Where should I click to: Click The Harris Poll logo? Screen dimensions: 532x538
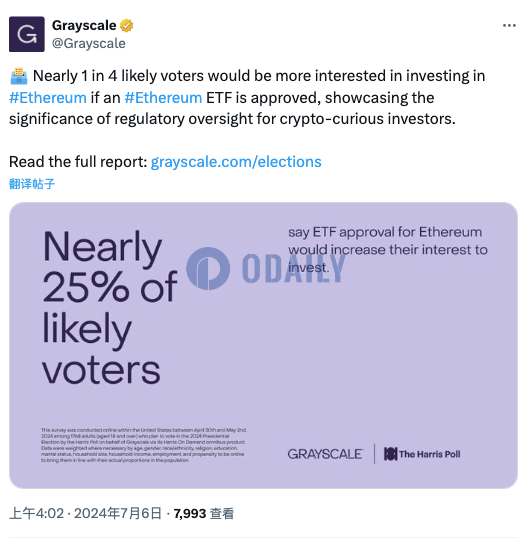tap(422, 454)
